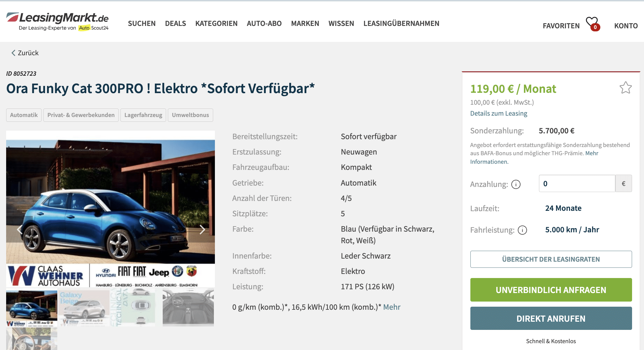
Task: Select the Privat- & Gewerbekunden tag
Action: click(81, 115)
